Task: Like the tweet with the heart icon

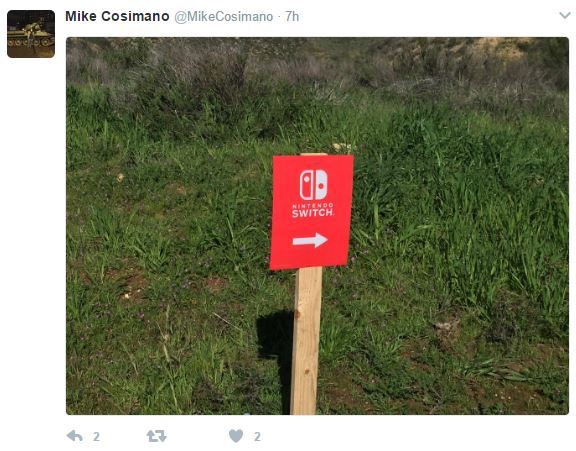Action: point(236,436)
